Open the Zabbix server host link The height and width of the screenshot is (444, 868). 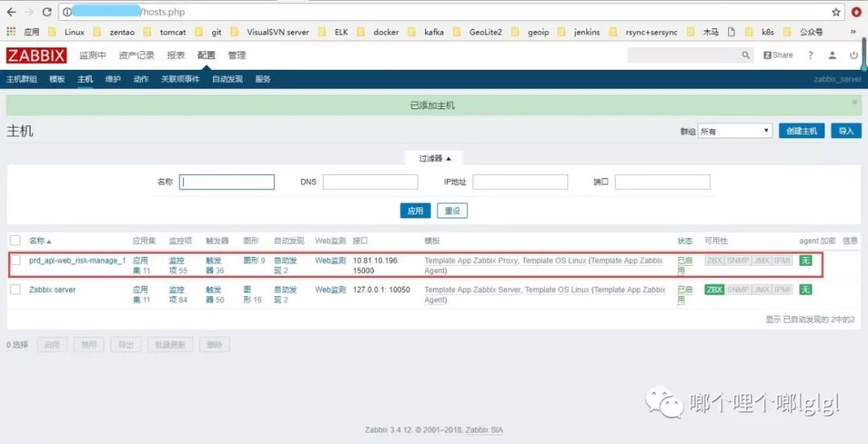click(x=52, y=290)
